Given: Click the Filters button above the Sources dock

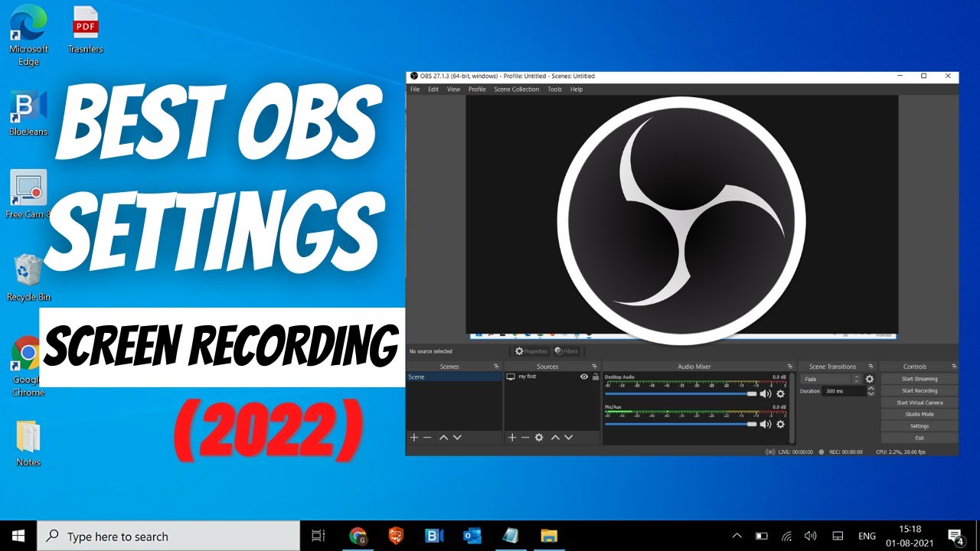Looking at the screenshot, I should tap(566, 351).
